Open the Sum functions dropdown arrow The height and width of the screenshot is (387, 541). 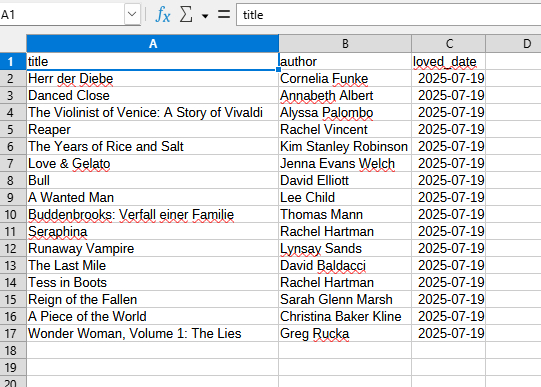click(205, 16)
